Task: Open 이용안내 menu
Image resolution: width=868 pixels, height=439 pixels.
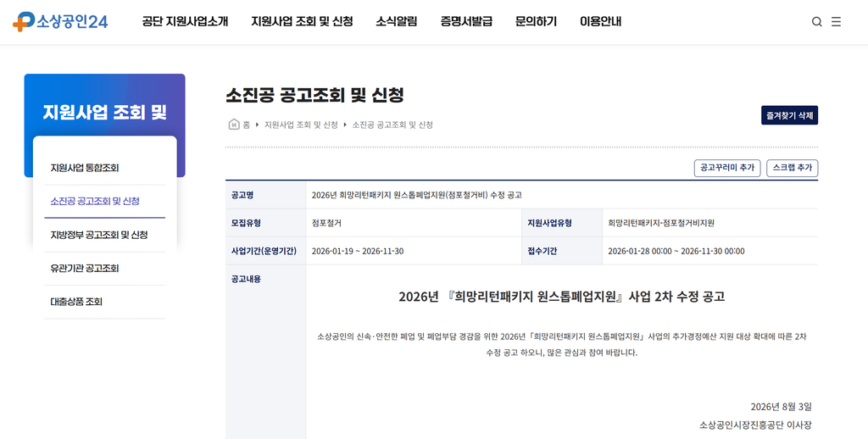Action: (x=601, y=21)
